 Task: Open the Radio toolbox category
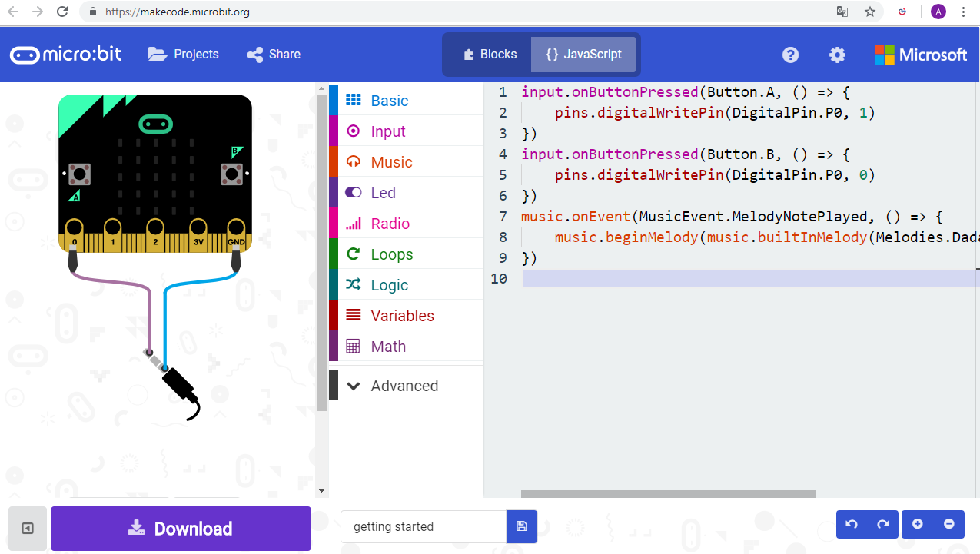406,223
